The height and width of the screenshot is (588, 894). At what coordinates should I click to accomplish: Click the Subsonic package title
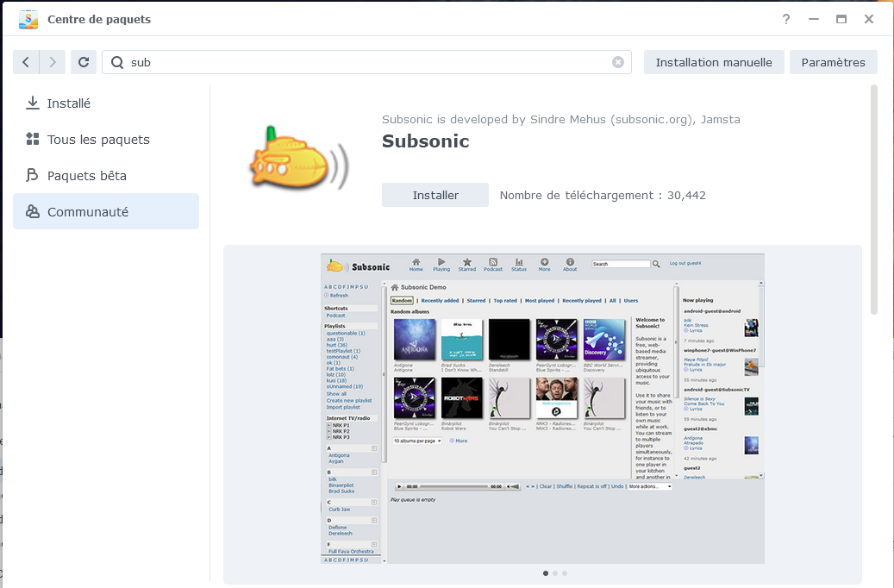[x=425, y=141]
